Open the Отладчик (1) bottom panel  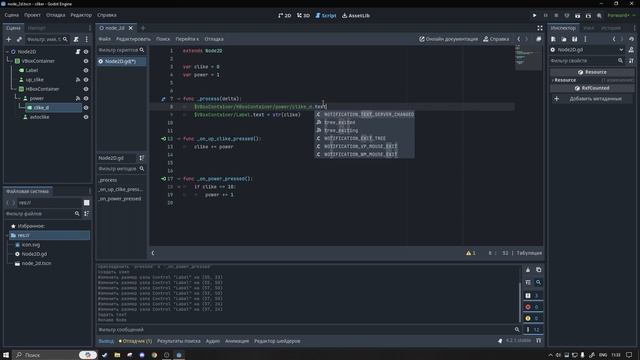[x=136, y=341]
